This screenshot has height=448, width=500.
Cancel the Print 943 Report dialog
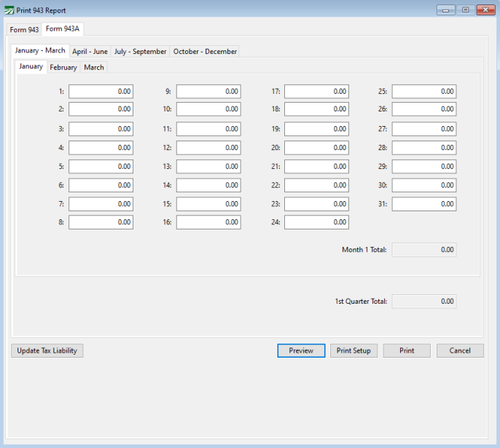coord(460,350)
